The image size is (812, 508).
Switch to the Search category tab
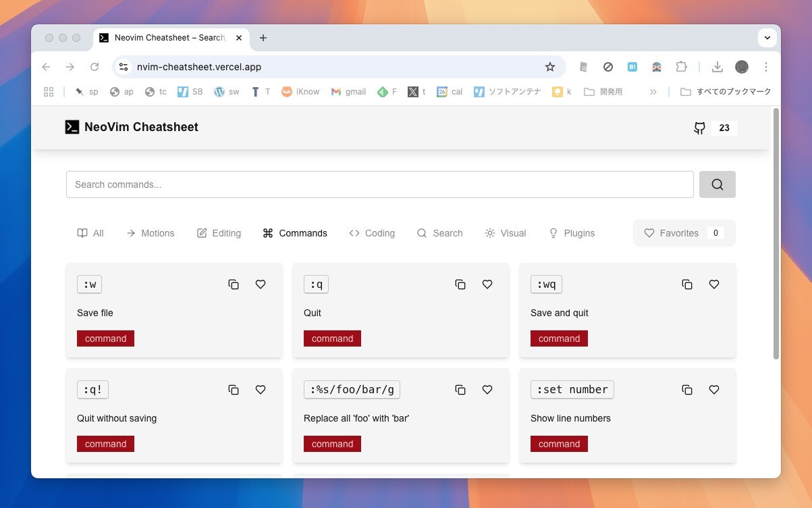tap(440, 233)
